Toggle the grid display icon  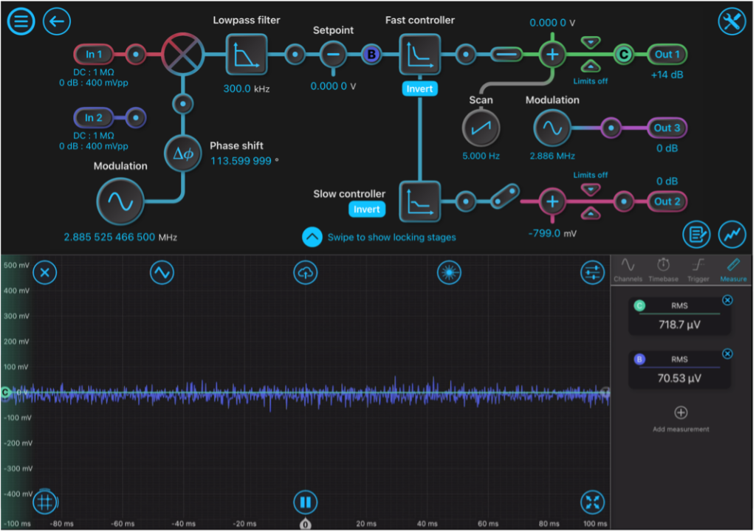45,502
